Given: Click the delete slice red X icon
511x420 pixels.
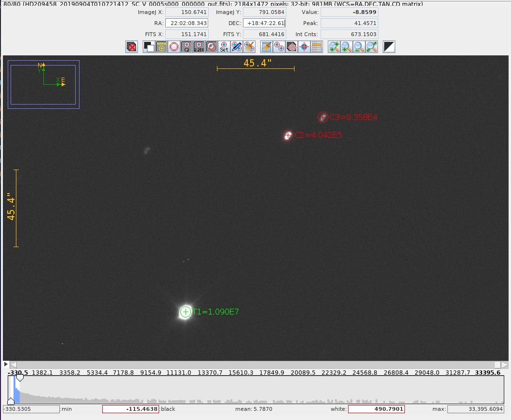Looking at the screenshot, I should [x=132, y=47].
